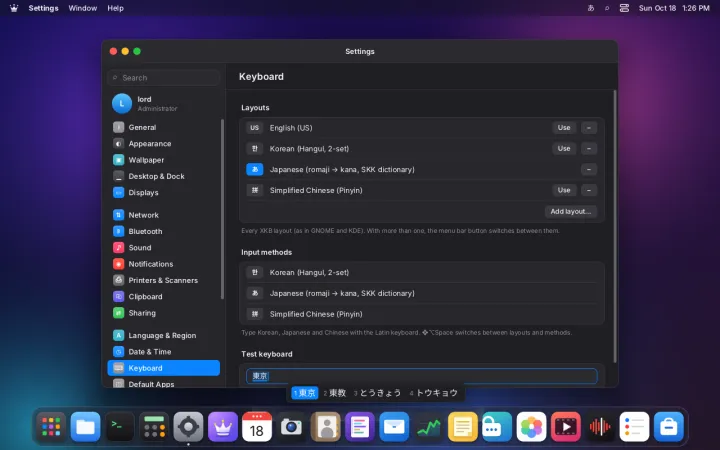Open the Calendar dock icon showing 18
This screenshot has height=450, width=720.
257,427
